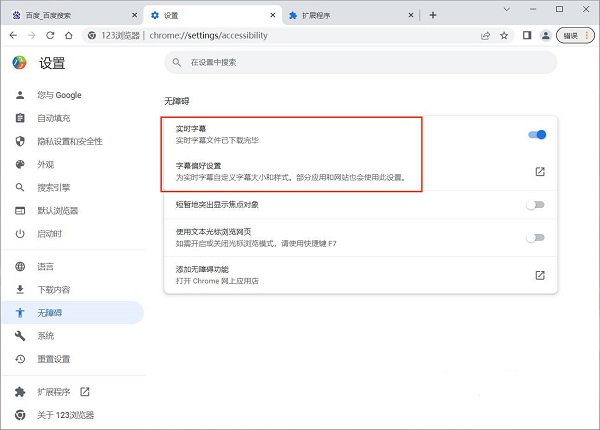Switch to the 百度_百度搜索 tab
Screen dimensions: 600x430
73,15
